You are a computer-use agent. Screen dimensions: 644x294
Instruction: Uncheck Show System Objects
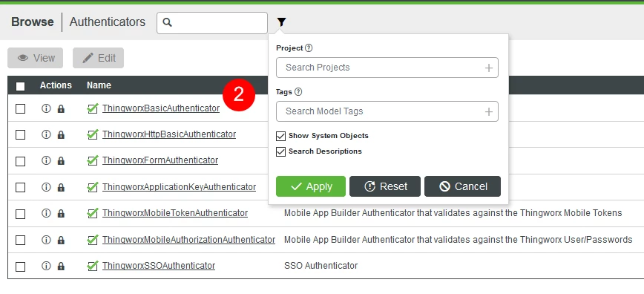281,136
